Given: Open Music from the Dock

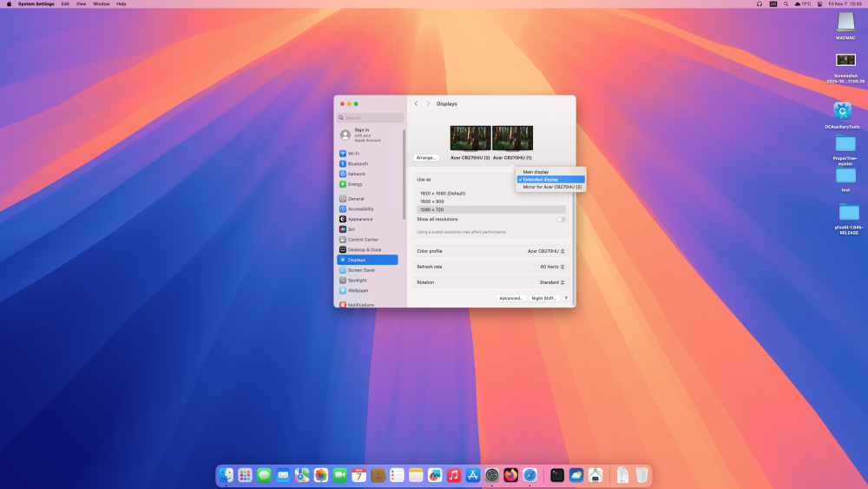Looking at the screenshot, I should click(x=454, y=475).
